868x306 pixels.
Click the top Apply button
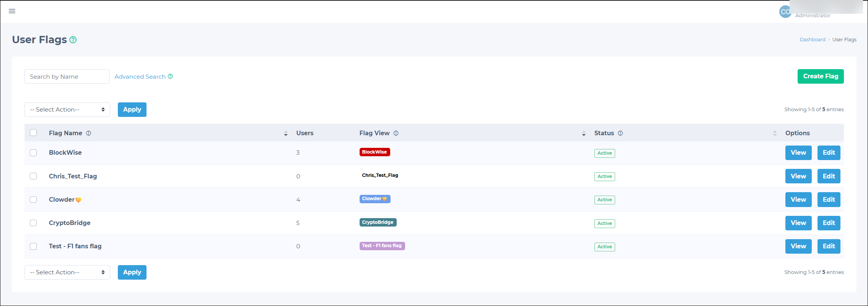click(x=132, y=110)
